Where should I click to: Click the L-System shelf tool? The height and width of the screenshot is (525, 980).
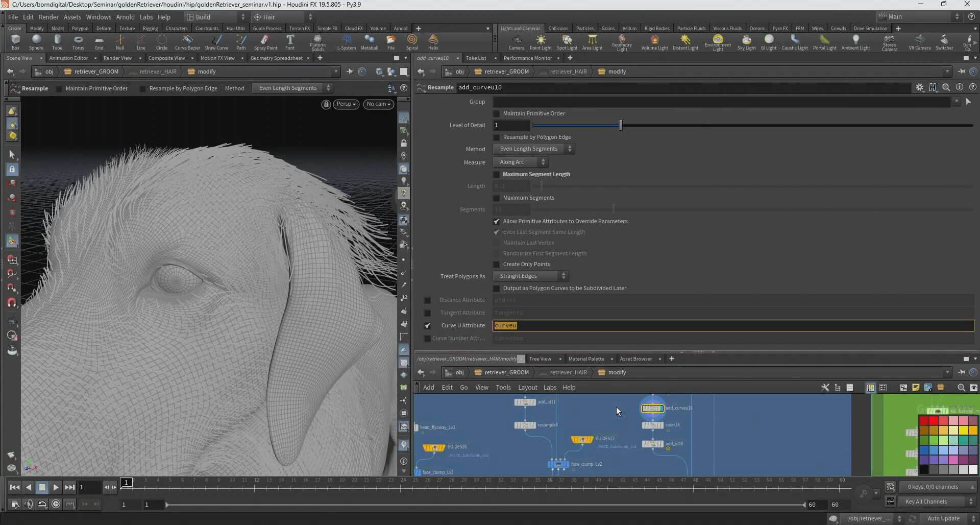coord(347,42)
